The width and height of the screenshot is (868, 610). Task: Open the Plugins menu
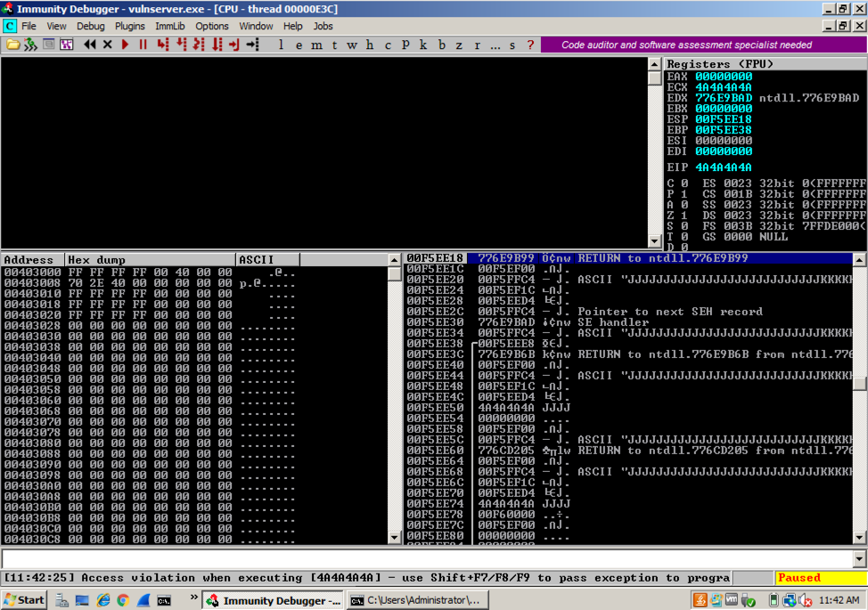pos(130,26)
